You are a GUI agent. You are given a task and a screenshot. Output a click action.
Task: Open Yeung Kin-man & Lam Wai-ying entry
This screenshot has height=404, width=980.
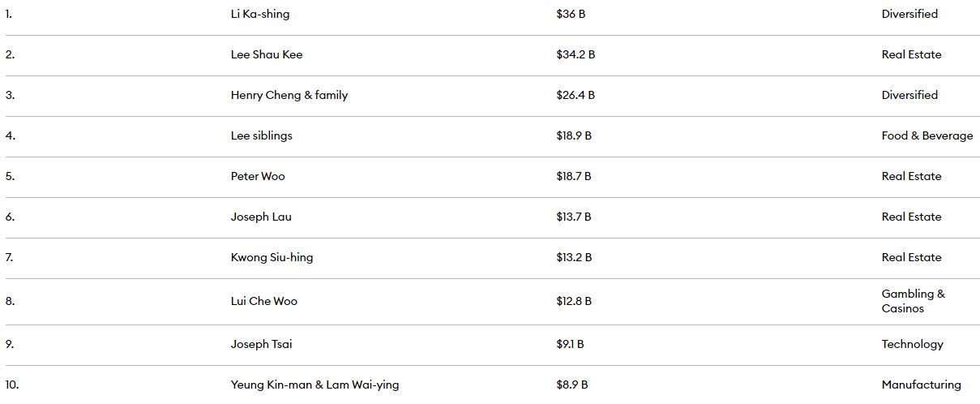point(315,385)
